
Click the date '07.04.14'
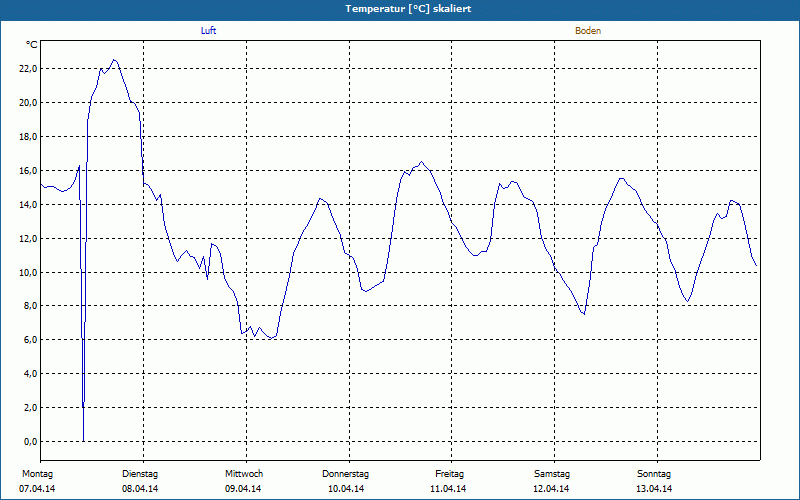(37, 489)
